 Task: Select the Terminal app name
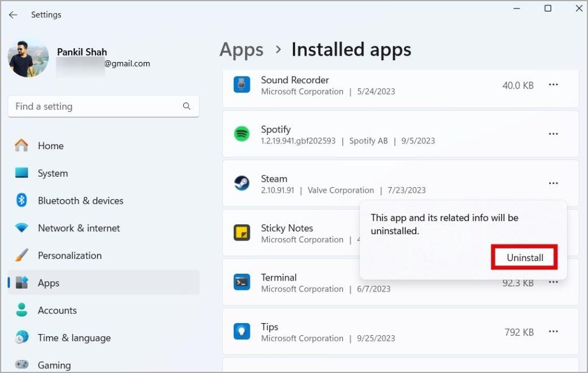click(x=278, y=277)
